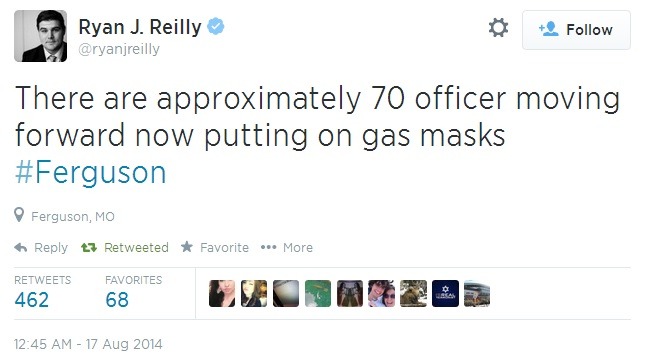Open the dark blue star avatar

click(445, 293)
